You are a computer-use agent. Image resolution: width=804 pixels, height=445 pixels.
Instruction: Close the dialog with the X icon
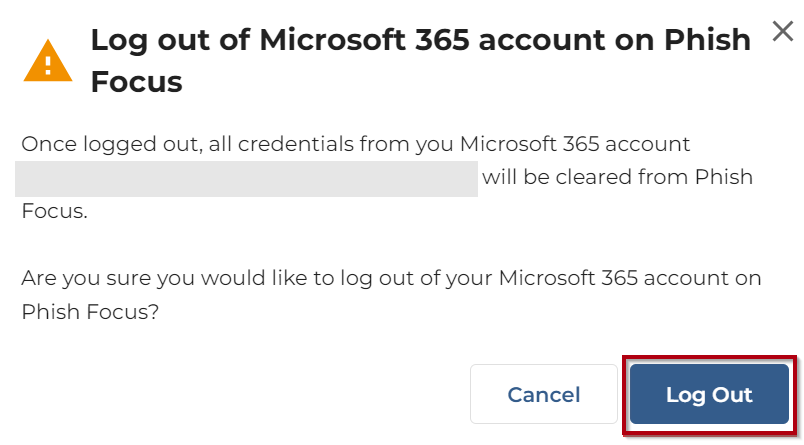pyautogui.click(x=783, y=31)
